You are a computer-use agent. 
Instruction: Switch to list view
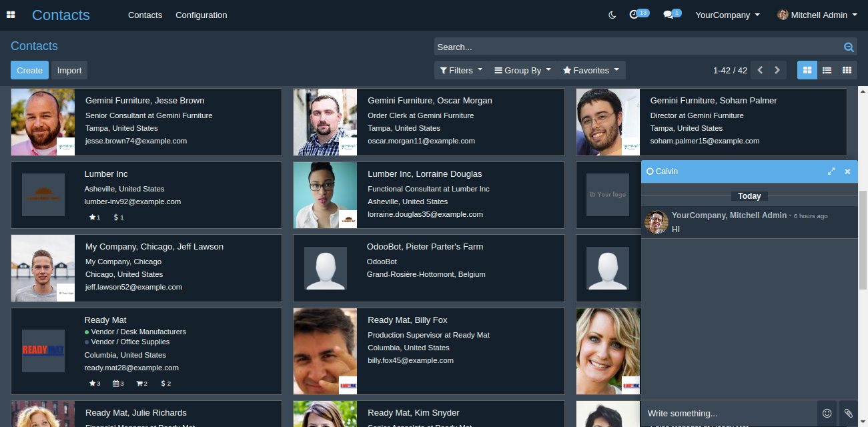click(827, 70)
